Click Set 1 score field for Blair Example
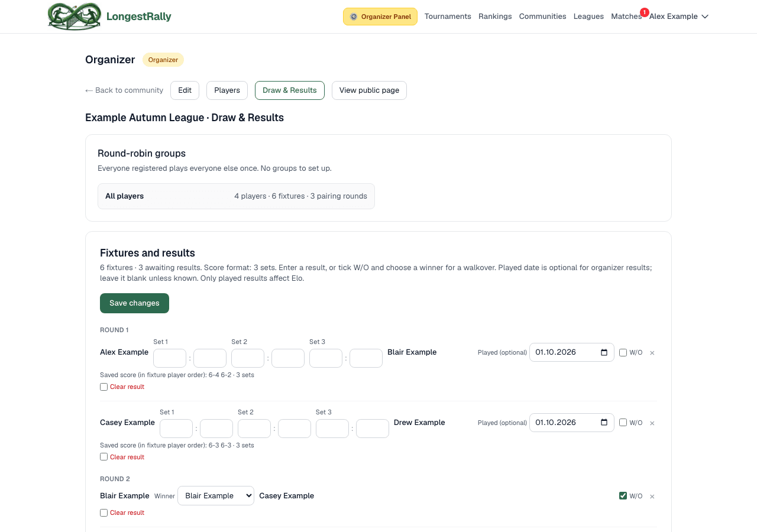 click(210, 358)
